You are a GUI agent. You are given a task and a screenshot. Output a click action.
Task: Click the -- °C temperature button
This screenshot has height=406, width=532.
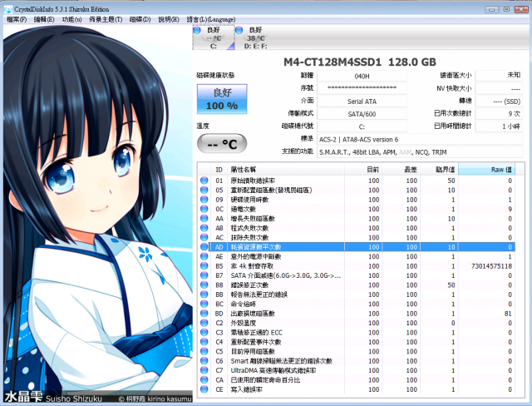[222, 144]
